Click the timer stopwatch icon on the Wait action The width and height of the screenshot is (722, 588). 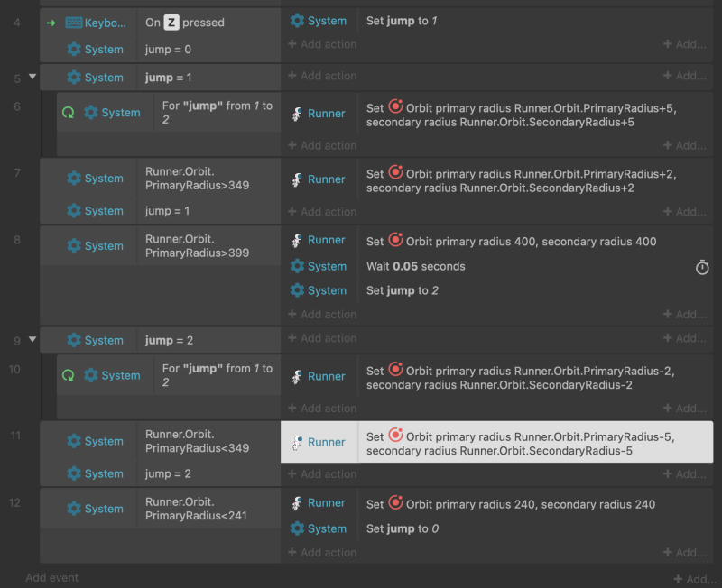[702, 267]
